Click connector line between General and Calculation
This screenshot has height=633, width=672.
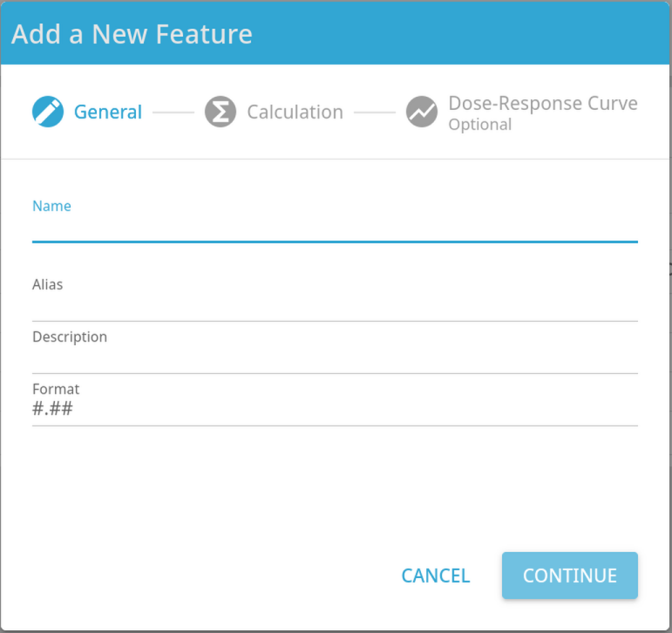(173, 112)
